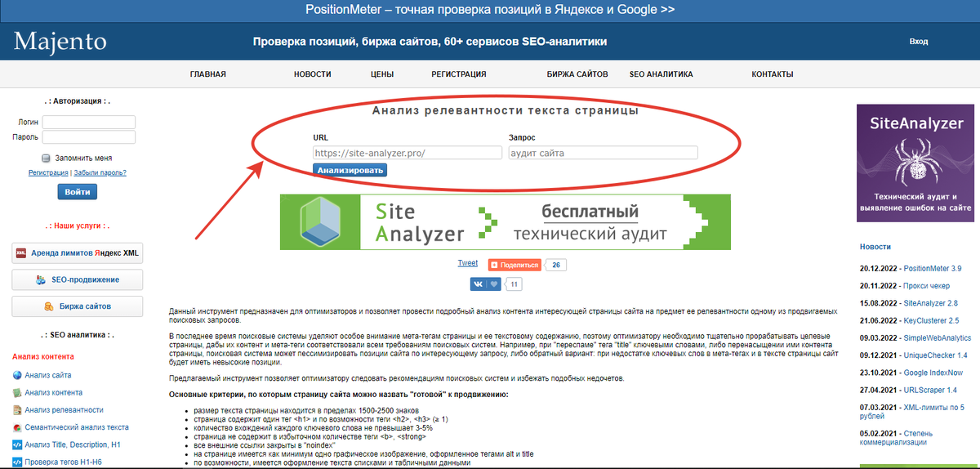Open the Анализ контента sidebar link
Screen dimensions: 980x469
click(x=54, y=392)
